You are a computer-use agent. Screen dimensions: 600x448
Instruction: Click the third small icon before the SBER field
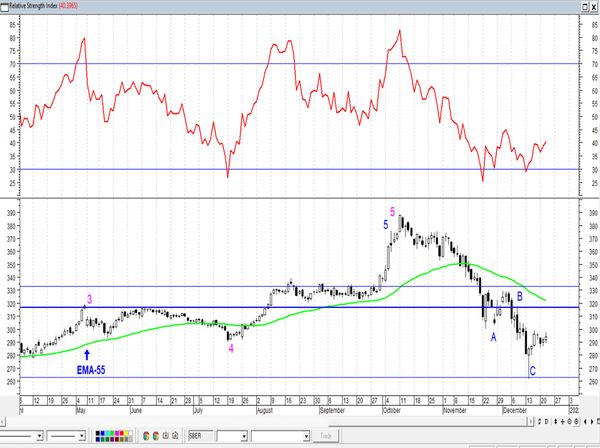(x=166, y=436)
